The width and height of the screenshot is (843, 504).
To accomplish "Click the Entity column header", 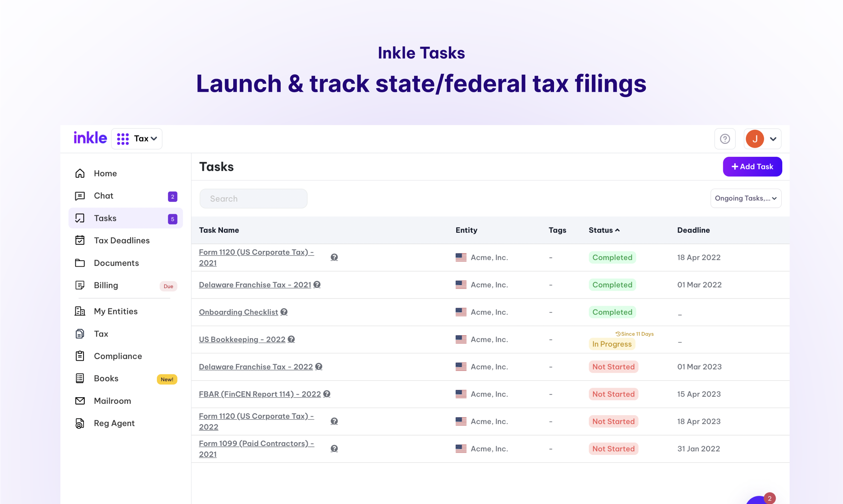I will point(466,230).
